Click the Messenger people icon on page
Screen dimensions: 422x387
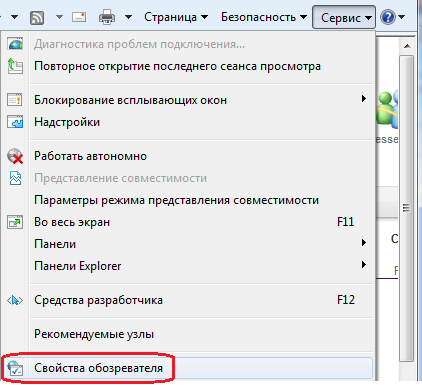tap(387, 110)
